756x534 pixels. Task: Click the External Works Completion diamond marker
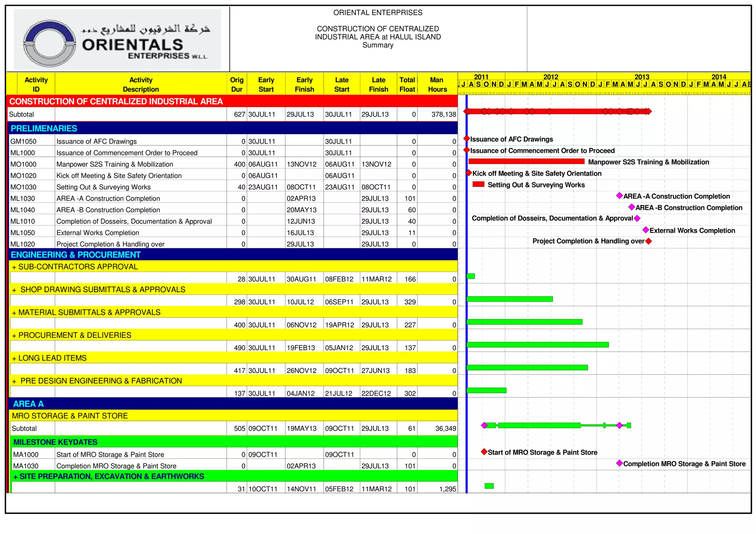(x=646, y=230)
